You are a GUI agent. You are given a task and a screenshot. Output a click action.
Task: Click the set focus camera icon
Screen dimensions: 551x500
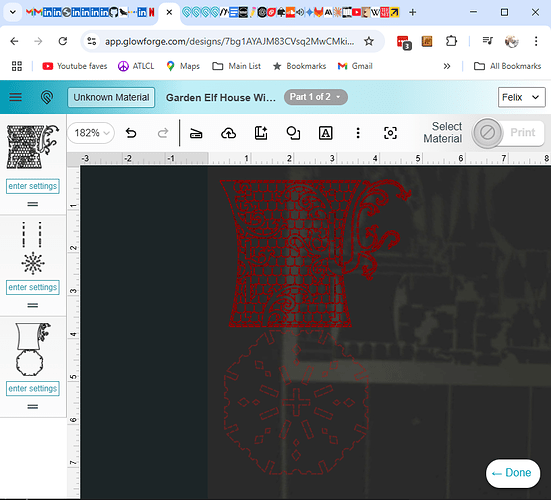coord(390,133)
